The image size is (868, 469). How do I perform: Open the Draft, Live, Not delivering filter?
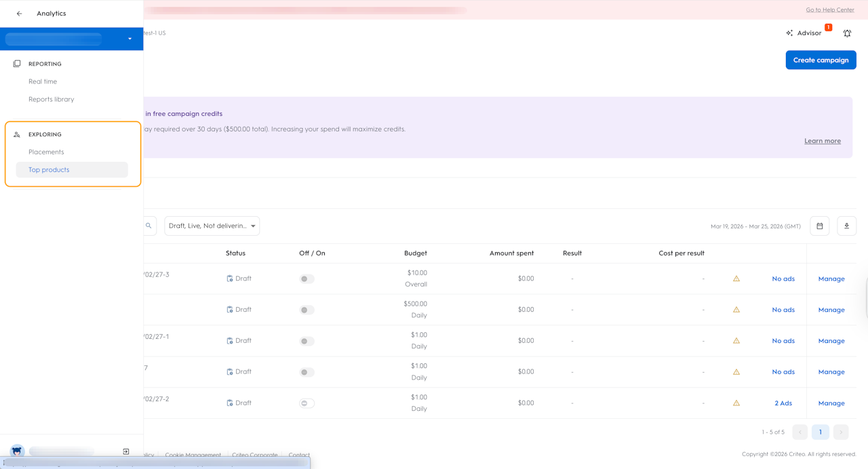pos(212,226)
